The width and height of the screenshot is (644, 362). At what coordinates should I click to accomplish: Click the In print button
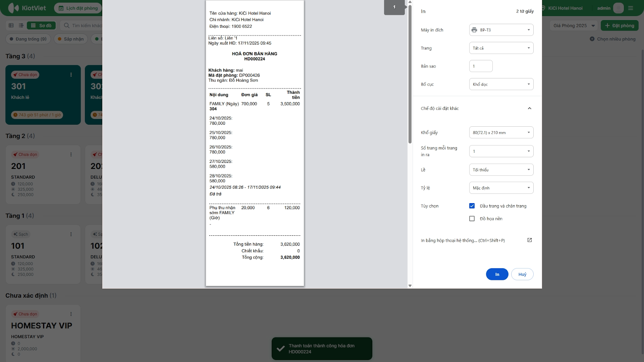(x=497, y=274)
